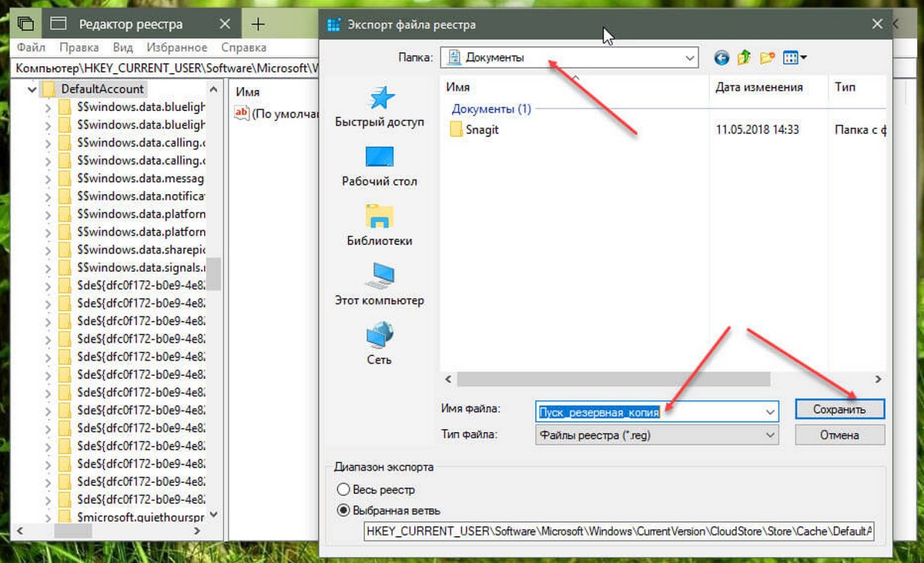The image size is (924, 563).
Task: Open the Вид menu
Action: tap(122, 48)
